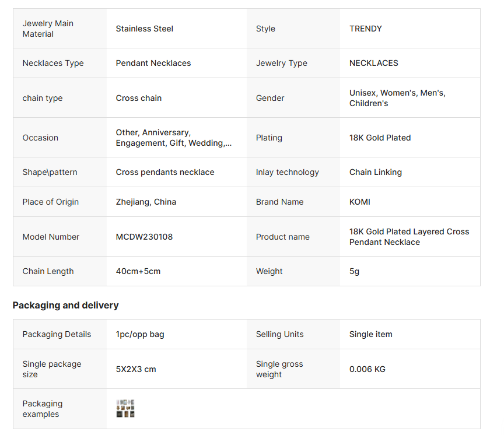Open the packaging examples thumbnail image
This screenshot has width=504, height=435.
125,409
